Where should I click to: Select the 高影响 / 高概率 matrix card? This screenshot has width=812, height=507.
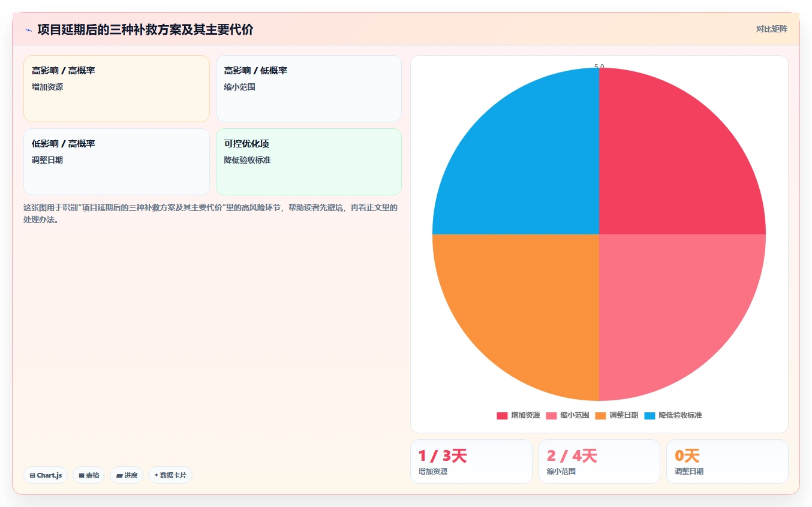coord(116,89)
